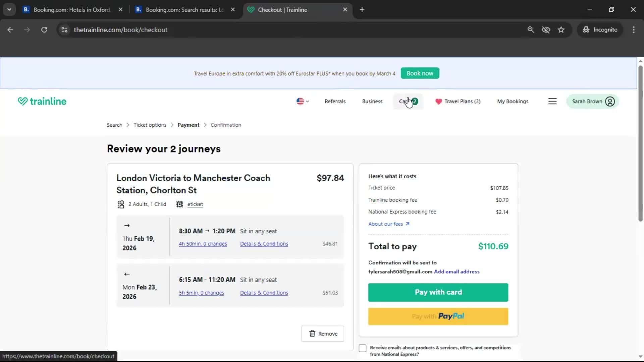
Task: Open the hamburger navigation menu
Action: (552, 101)
